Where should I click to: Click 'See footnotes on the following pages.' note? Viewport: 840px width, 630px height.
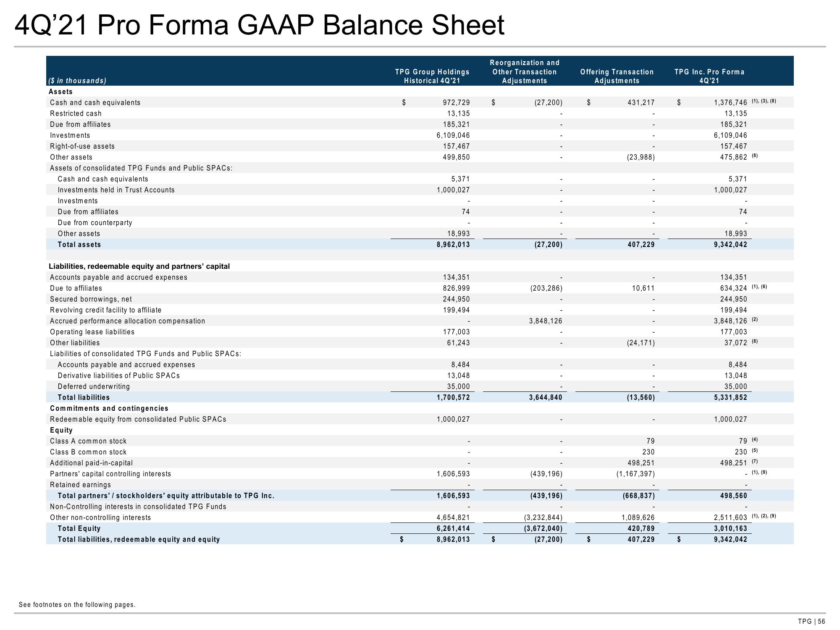[77, 605]
